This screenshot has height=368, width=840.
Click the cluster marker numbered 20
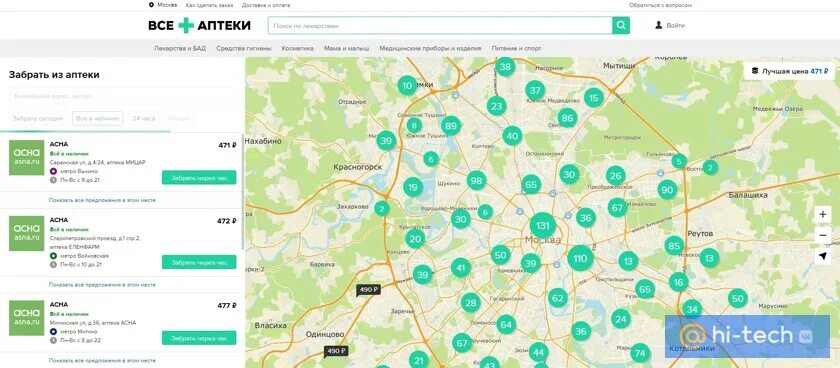(415, 239)
